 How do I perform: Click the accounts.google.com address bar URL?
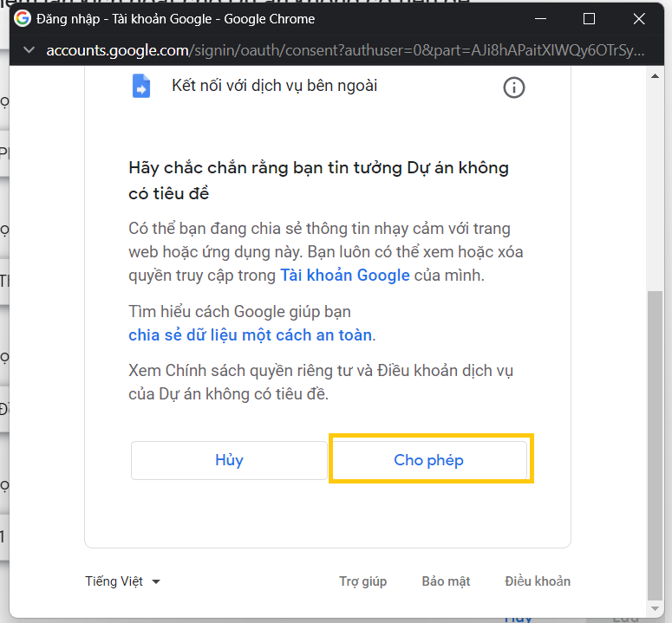point(345,50)
